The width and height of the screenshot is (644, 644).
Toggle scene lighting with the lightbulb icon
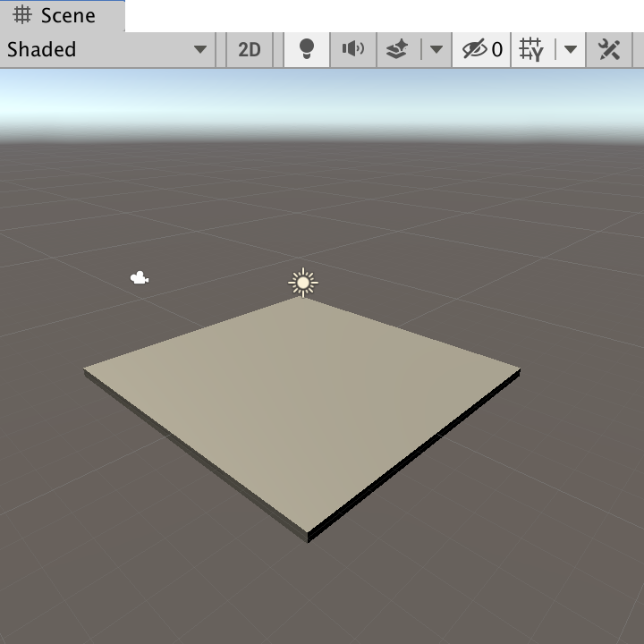point(307,49)
